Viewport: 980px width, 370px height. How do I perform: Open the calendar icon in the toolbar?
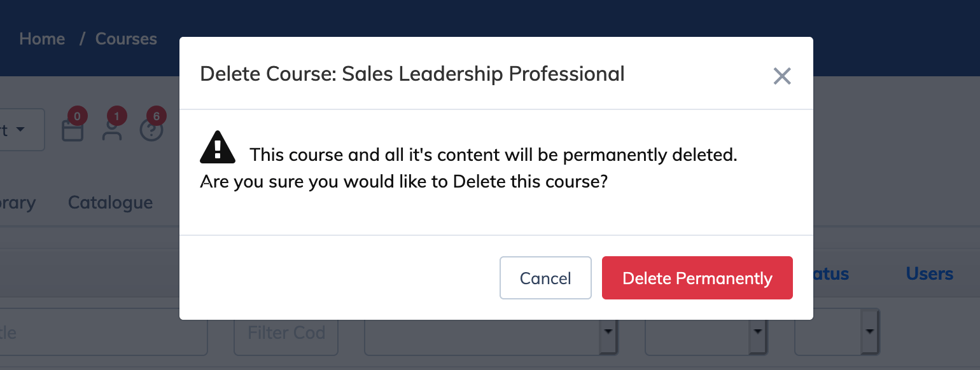(72, 130)
